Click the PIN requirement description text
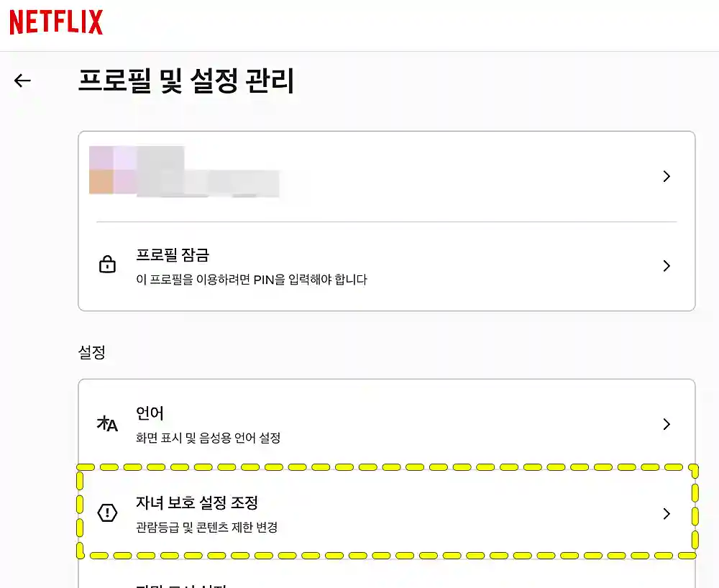Image resolution: width=719 pixels, height=588 pixels. coord(249,280)
